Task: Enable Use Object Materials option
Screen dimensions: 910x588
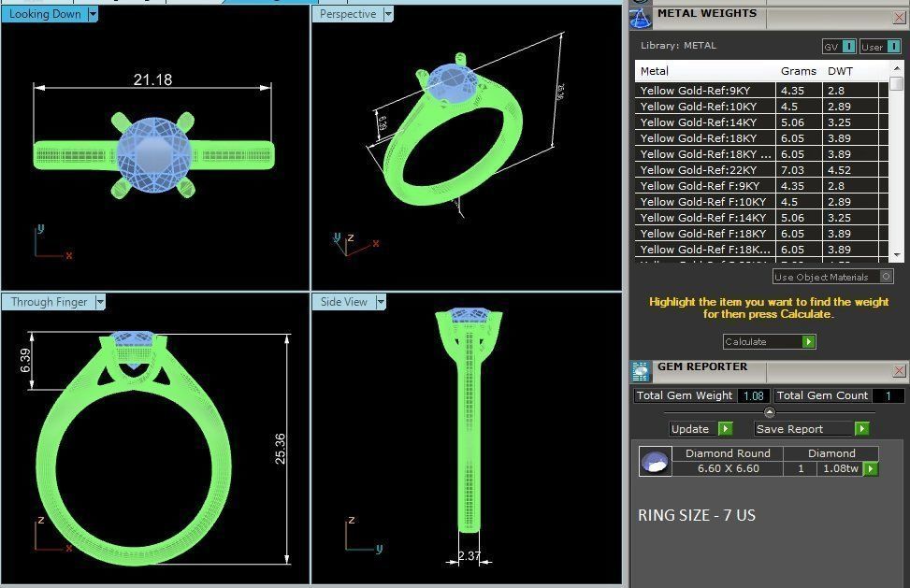Action: pos(832,277)
